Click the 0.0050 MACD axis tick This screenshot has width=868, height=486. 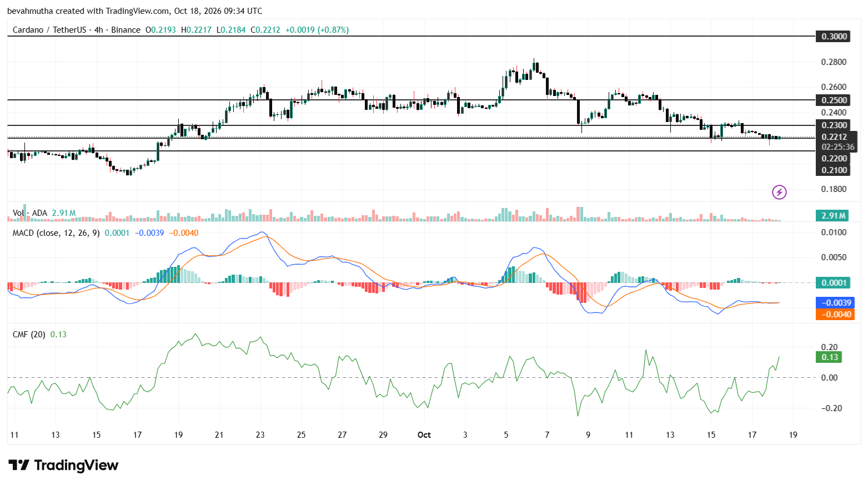pyautogui.click(x=834, y=257)
